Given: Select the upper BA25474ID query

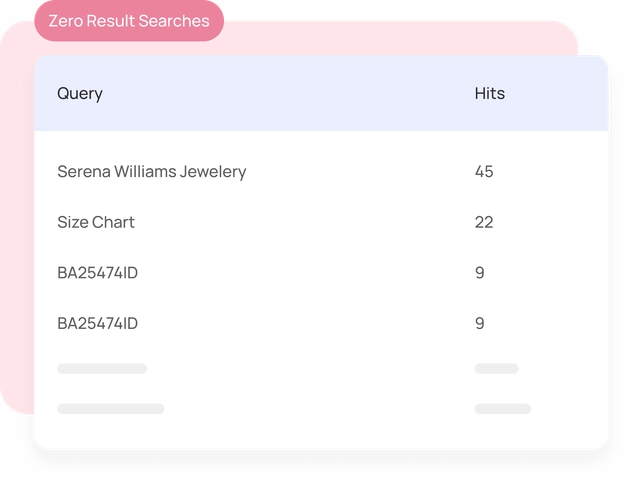Looking at the screenshot, I should click(97, 272).
